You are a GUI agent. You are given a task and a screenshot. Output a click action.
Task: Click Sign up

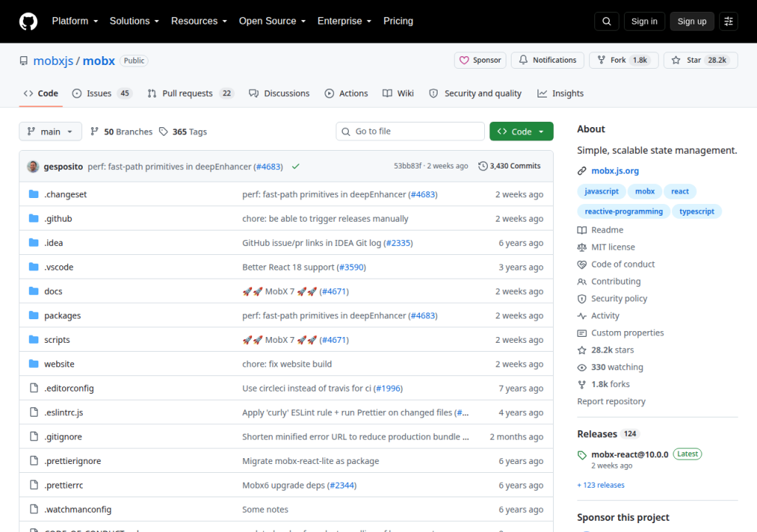(x=692, y=21)
